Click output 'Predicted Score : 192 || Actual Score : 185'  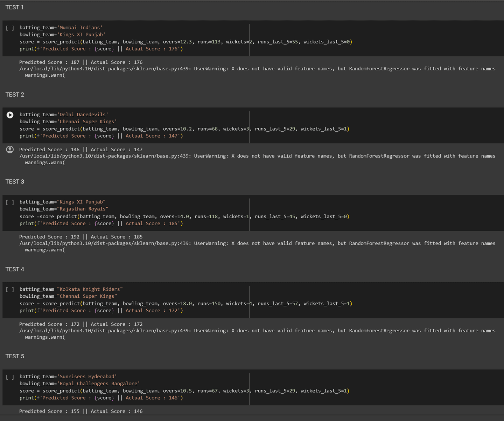tap(81, 237)
